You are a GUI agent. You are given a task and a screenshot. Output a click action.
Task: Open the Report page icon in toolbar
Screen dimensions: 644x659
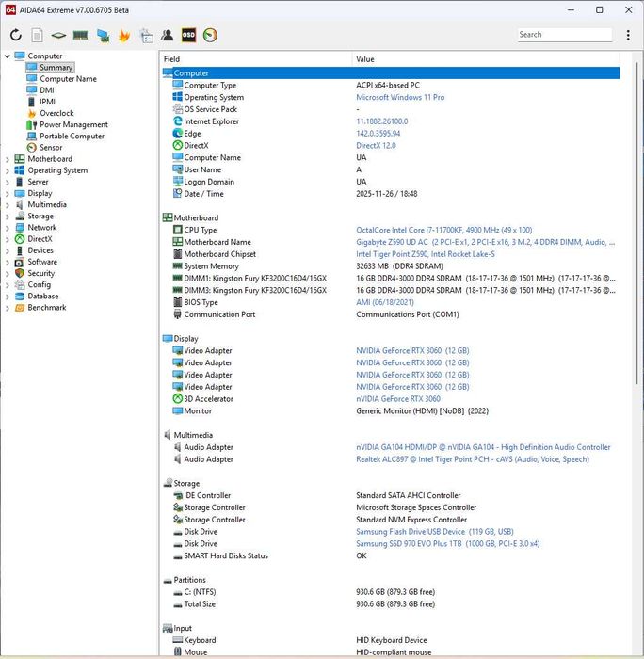click(x=37, y=35)
